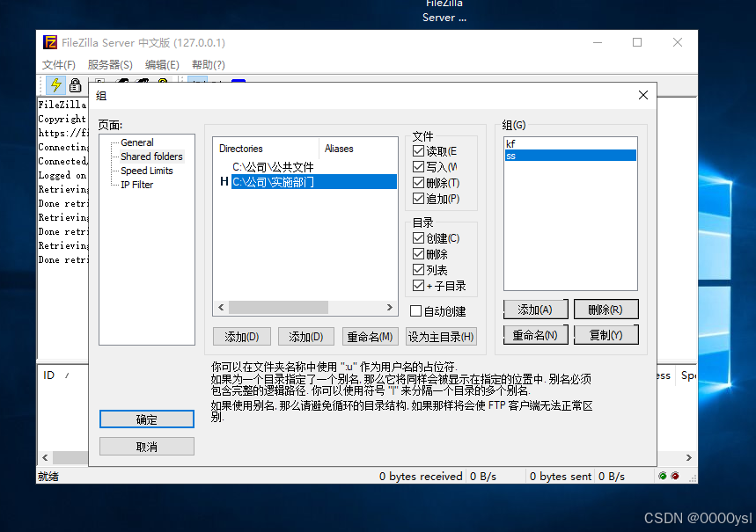Maximize the FileZilla Server main window

tap(637, 42)
